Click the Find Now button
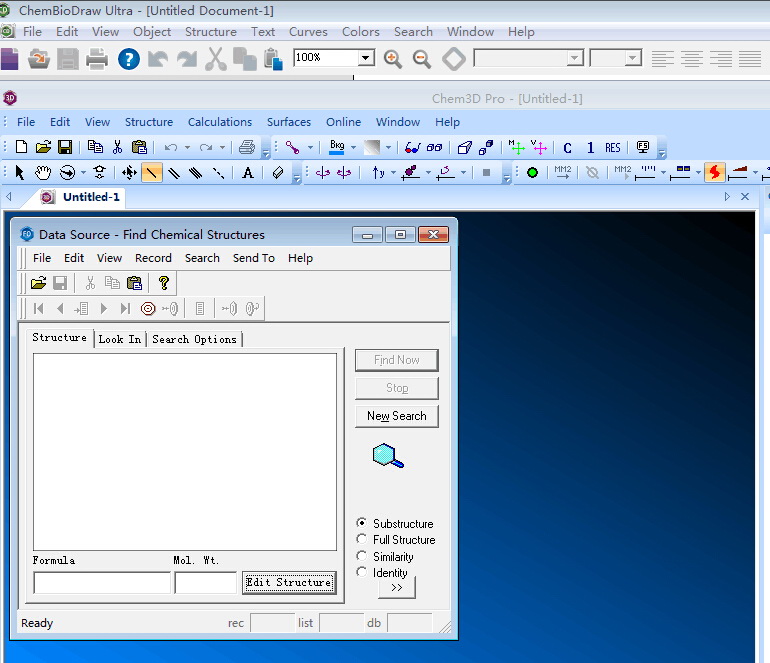This screenshot has width=770, height=663. (x=397, y=360)
